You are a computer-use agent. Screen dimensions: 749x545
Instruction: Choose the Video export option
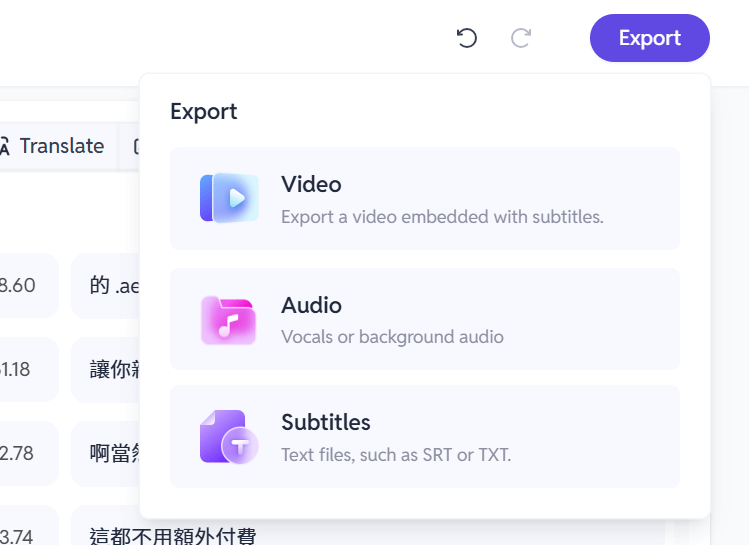pyautogui.click(x=311, y=184)
